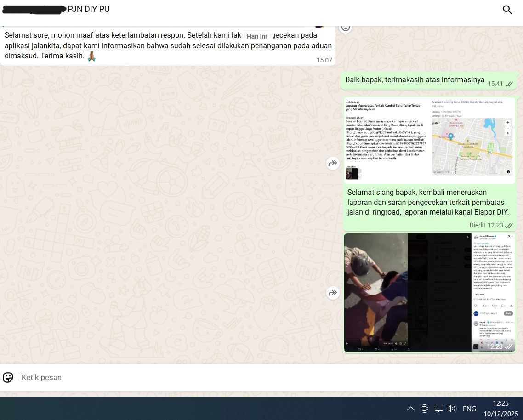Open the report screenshot with map image

point(429,140)
